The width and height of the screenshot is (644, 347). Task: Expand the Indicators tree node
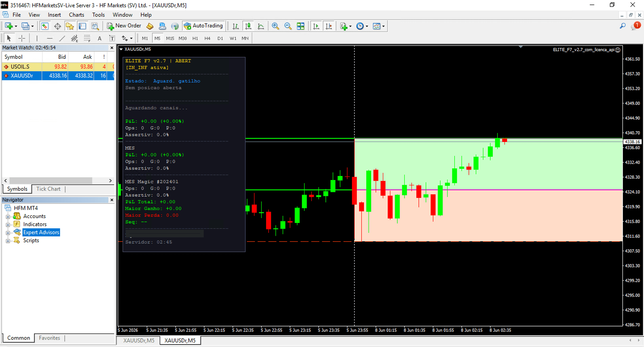8,225
